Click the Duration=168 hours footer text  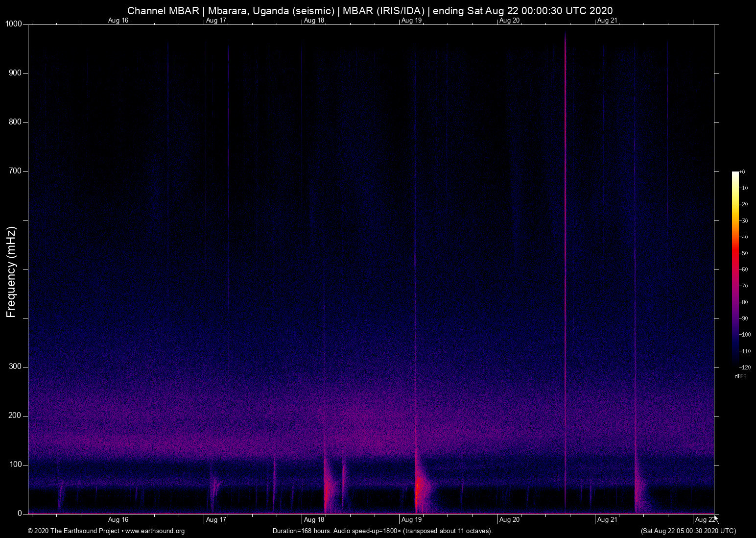(x=383, y=531)
